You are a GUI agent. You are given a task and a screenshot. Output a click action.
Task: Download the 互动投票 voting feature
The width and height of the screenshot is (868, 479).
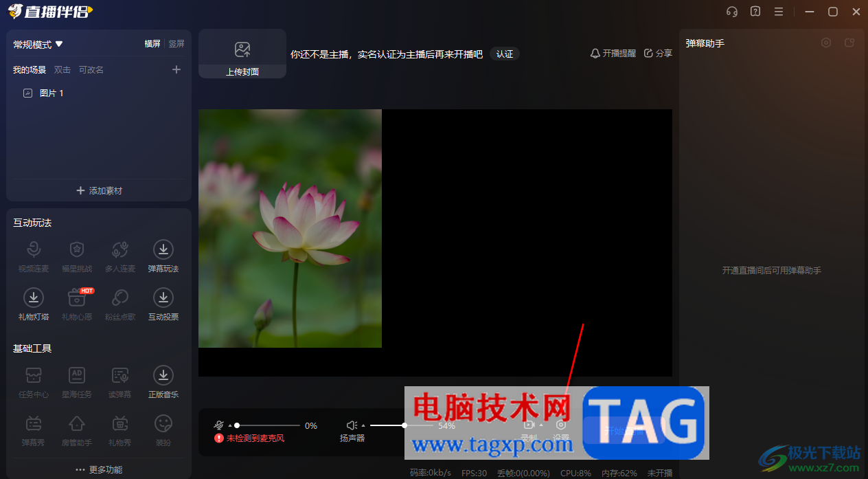[163, 304]
